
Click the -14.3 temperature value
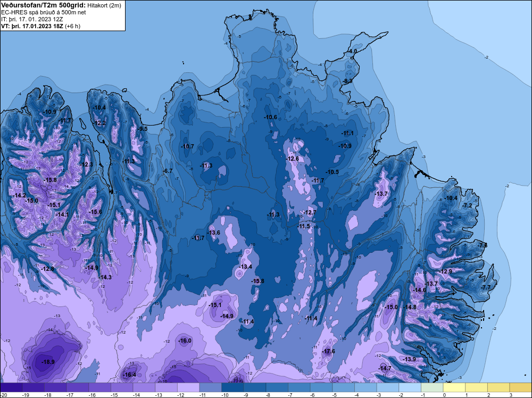[x=105, y=277]
